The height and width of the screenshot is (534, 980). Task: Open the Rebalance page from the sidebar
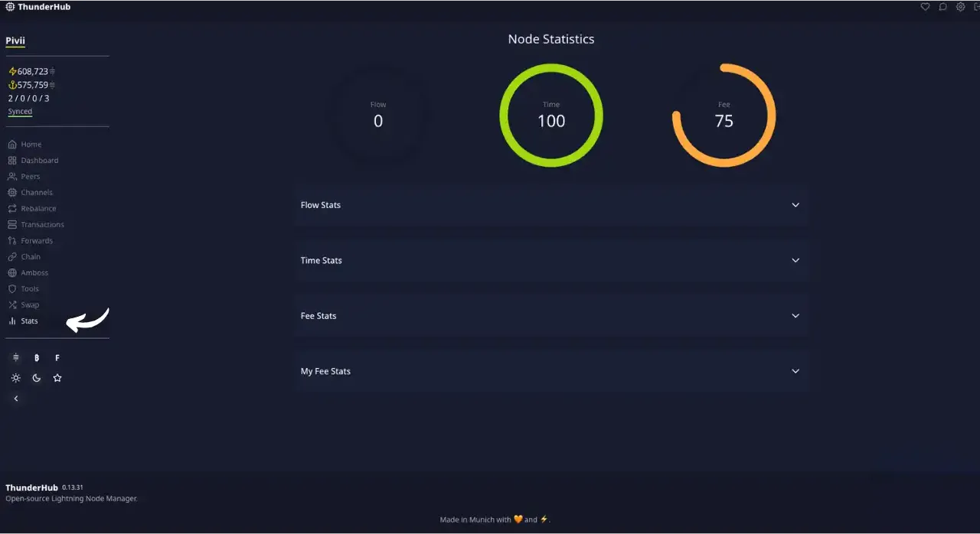click(x=32, y=208)
